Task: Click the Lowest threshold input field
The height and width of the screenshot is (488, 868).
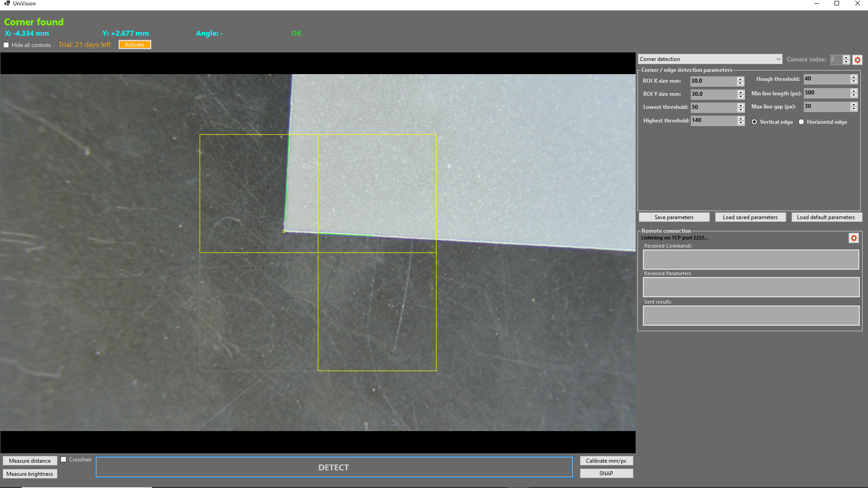Action: click(x=713, y=107)
